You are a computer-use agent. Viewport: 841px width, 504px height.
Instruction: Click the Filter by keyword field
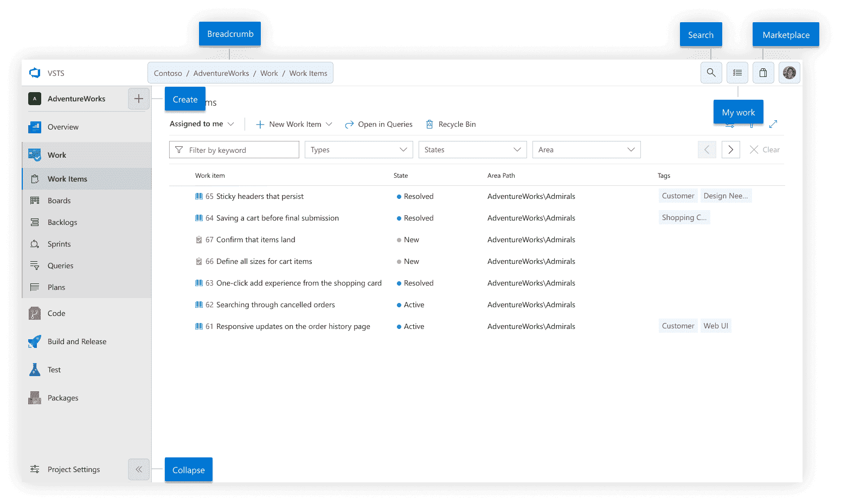click(234, 150)
